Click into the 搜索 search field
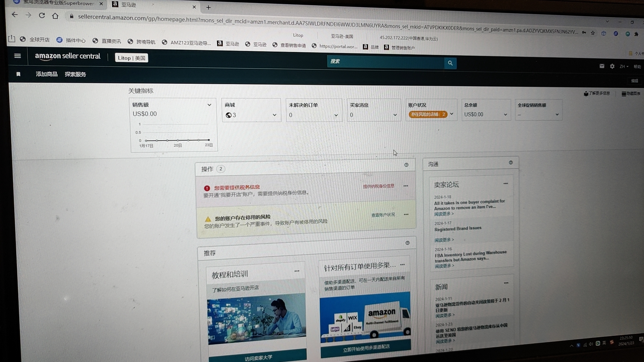This screenshot has height=362, width=644. [386, 62]
